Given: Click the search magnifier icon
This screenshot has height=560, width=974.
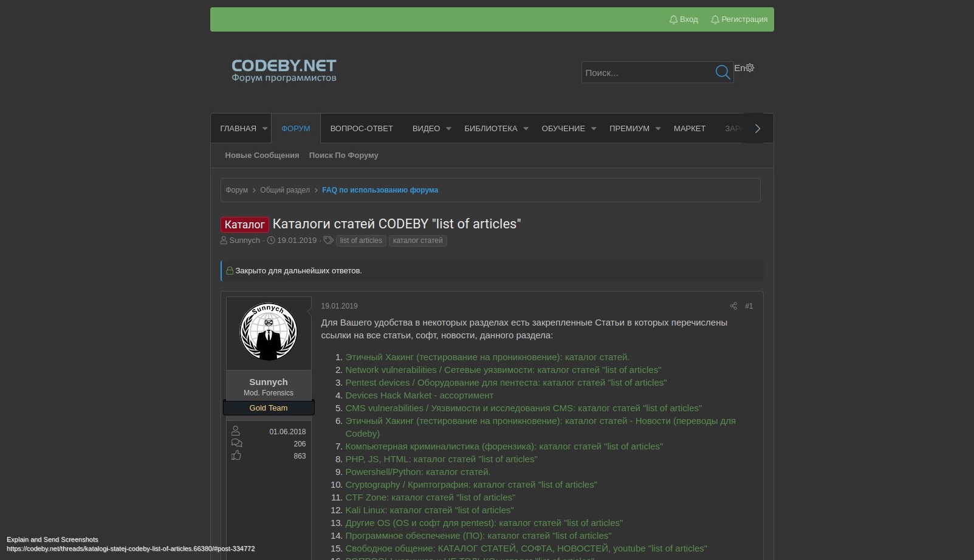Looking at the screenshot, I should (722, 72).
